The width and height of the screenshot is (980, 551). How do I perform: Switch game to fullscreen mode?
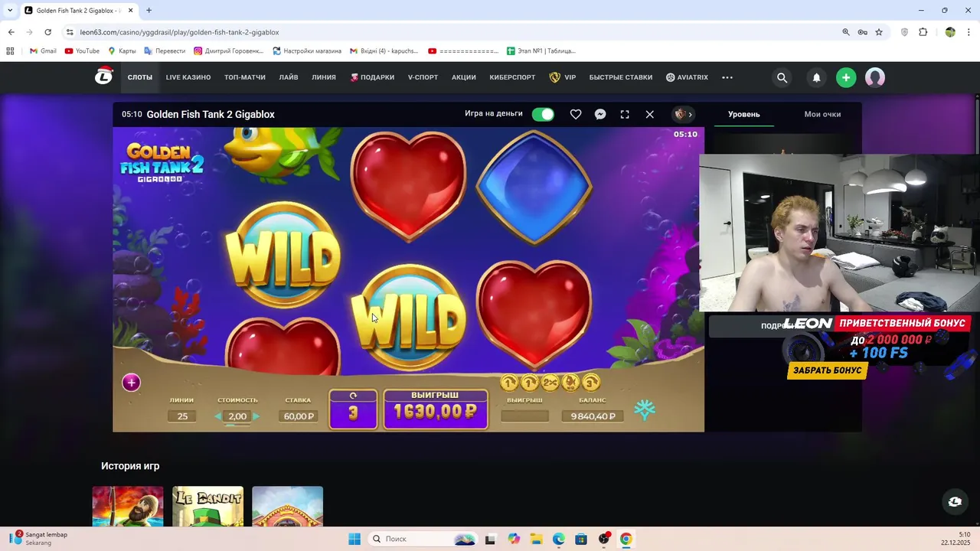coord(625,114)
